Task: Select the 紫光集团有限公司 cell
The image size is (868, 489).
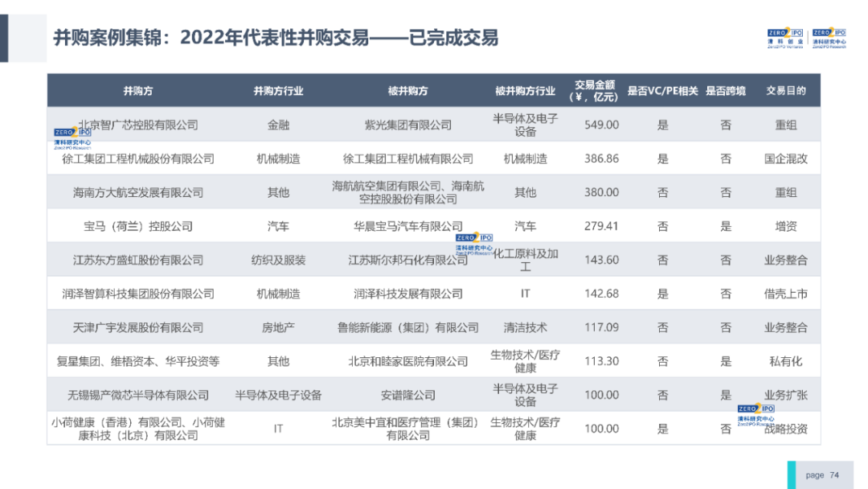Action: point(408,125)
